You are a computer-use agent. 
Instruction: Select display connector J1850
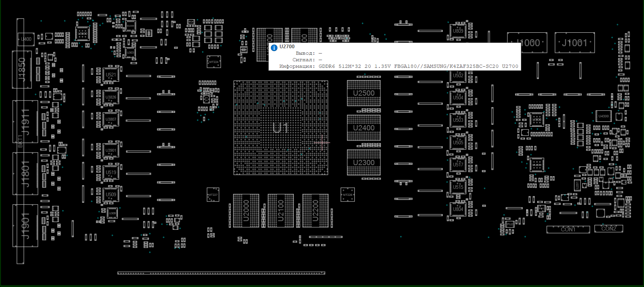point(22,70)
